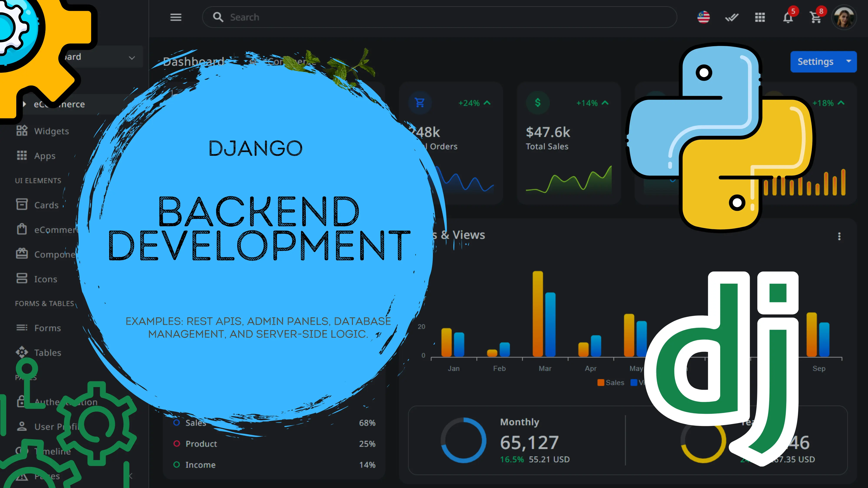Image resolution: width=868 pixels, height=488 pixels.
Task: Click the Jan axis label
Action: click(x=454, y=368)
